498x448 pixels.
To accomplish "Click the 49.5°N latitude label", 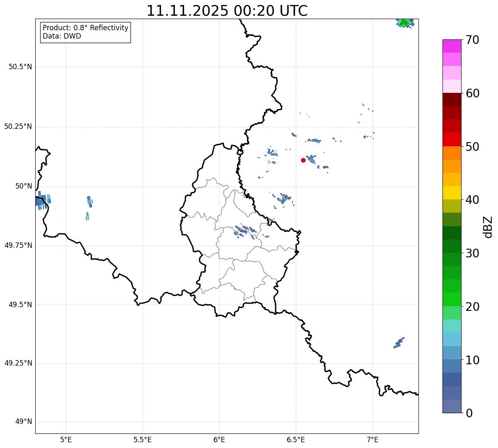I will [20, 305].
